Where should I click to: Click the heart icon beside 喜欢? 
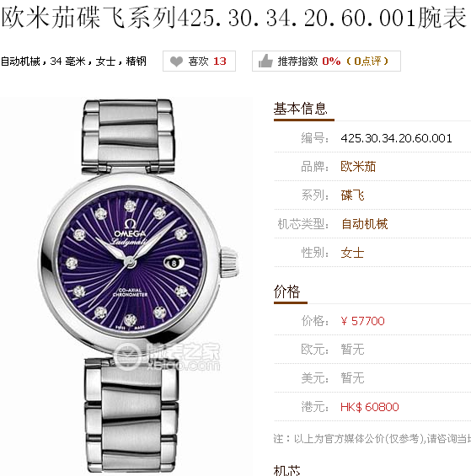(176, 62)
